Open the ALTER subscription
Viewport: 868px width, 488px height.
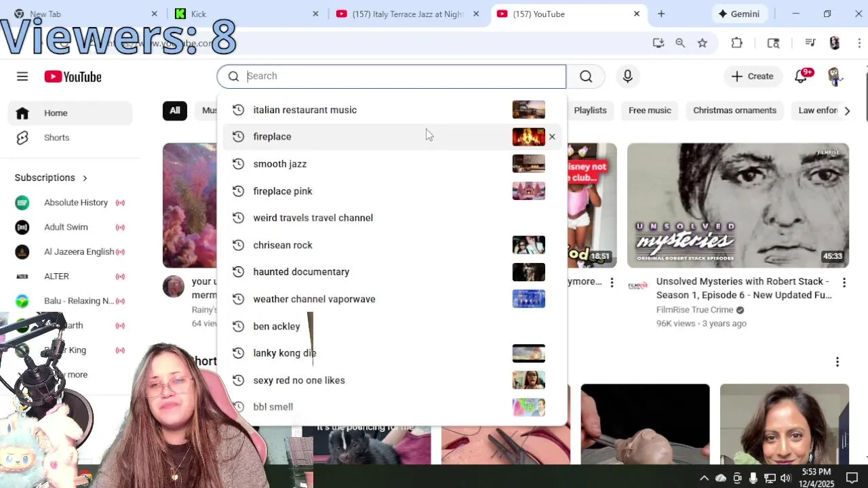pos(71,277)
